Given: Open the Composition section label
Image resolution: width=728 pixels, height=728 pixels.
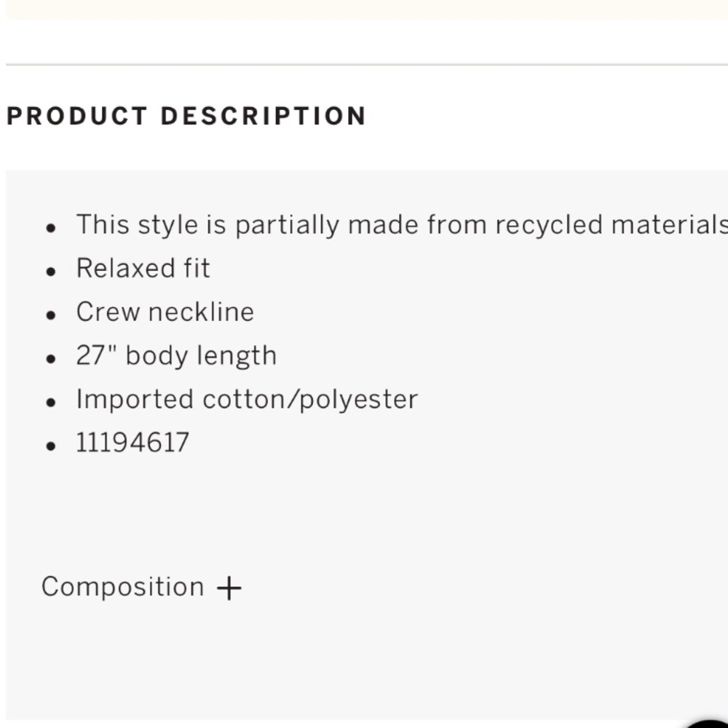Looking at the screenshot, I should click(x=122, y=587).
